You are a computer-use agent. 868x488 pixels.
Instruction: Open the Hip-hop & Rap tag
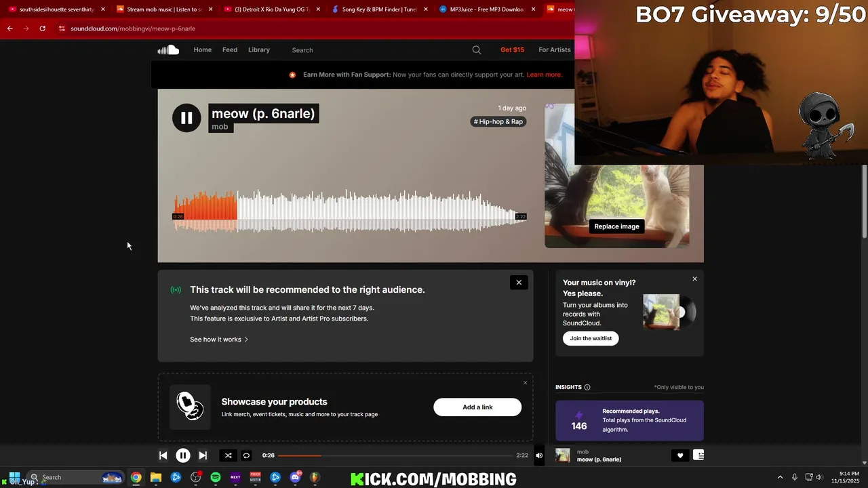point(498,121)
